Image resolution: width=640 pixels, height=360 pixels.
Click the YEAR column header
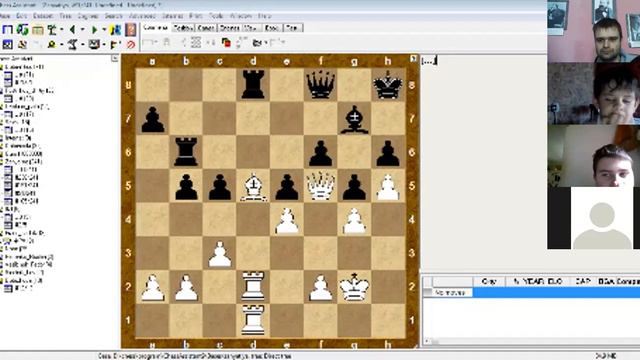[x=533, y=281]
